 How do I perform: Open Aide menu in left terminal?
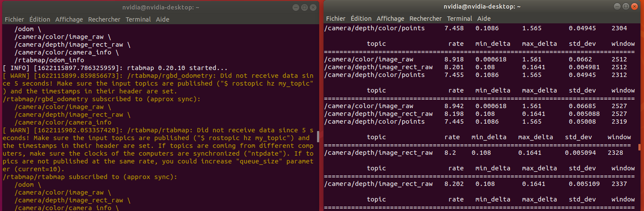162,19
